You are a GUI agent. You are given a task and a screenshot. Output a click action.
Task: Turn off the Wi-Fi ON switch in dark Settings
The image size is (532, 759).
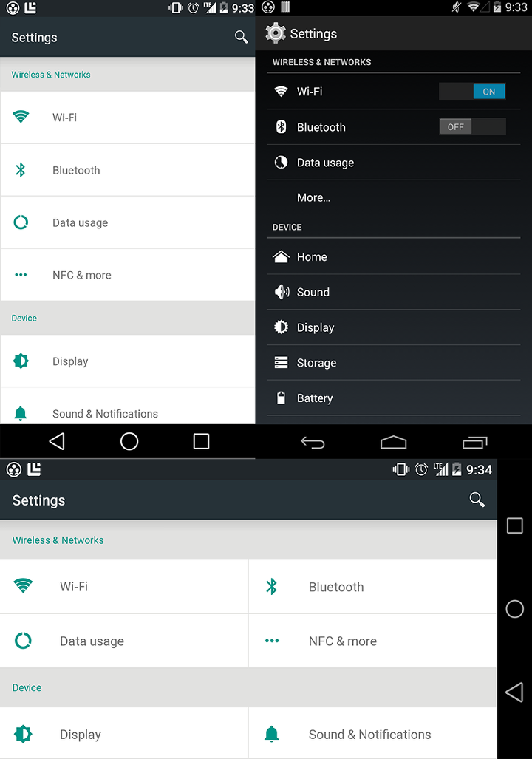[x=472, y=91]
